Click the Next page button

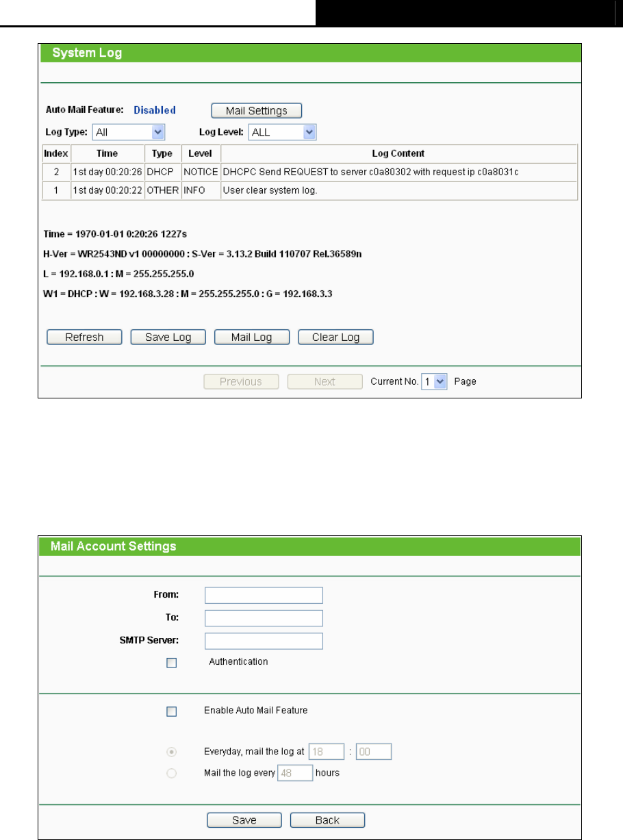tap(325, 381)
